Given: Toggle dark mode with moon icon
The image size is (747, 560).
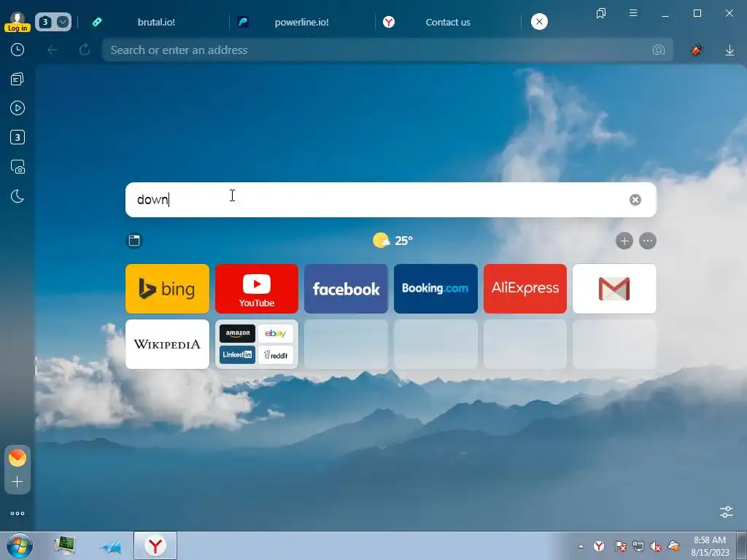Looking at the screenshot, I should [18, 196].
